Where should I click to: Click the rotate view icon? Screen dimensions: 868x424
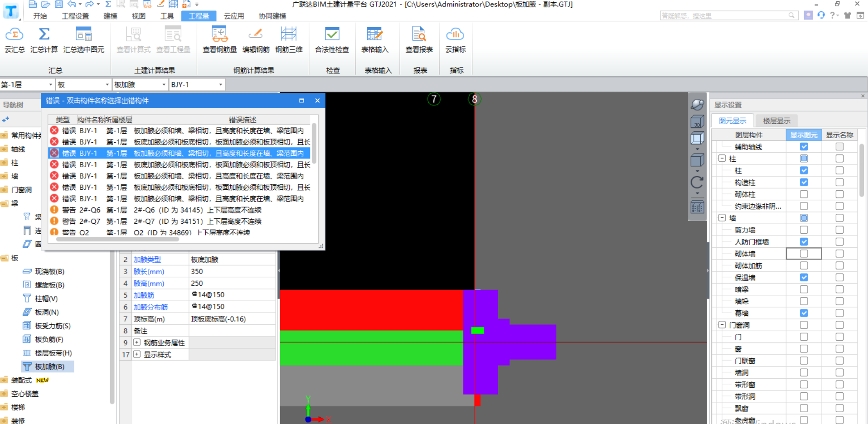click(697, 182)
